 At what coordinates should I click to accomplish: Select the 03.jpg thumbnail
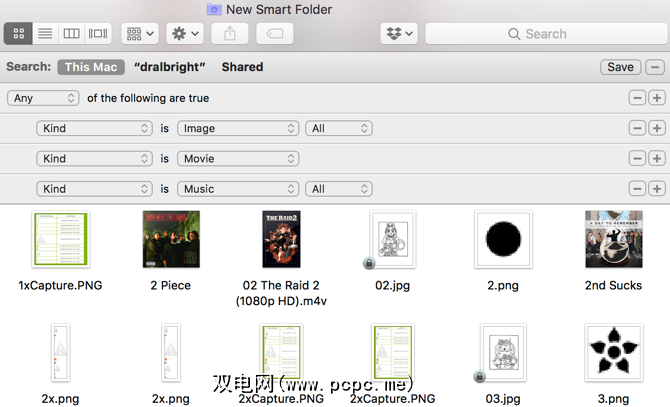[503, 353]
